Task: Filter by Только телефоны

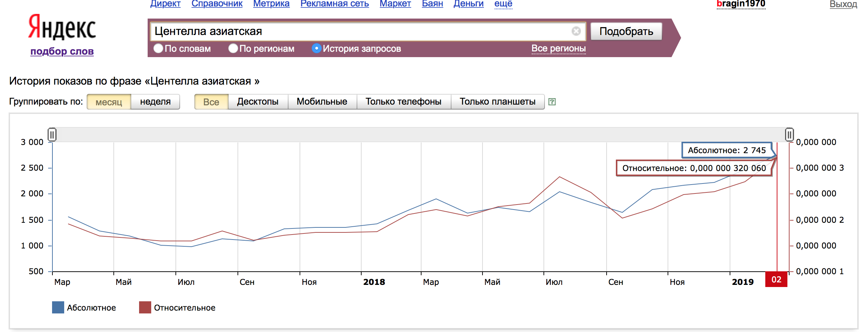Action: click(x=403, y=102)
